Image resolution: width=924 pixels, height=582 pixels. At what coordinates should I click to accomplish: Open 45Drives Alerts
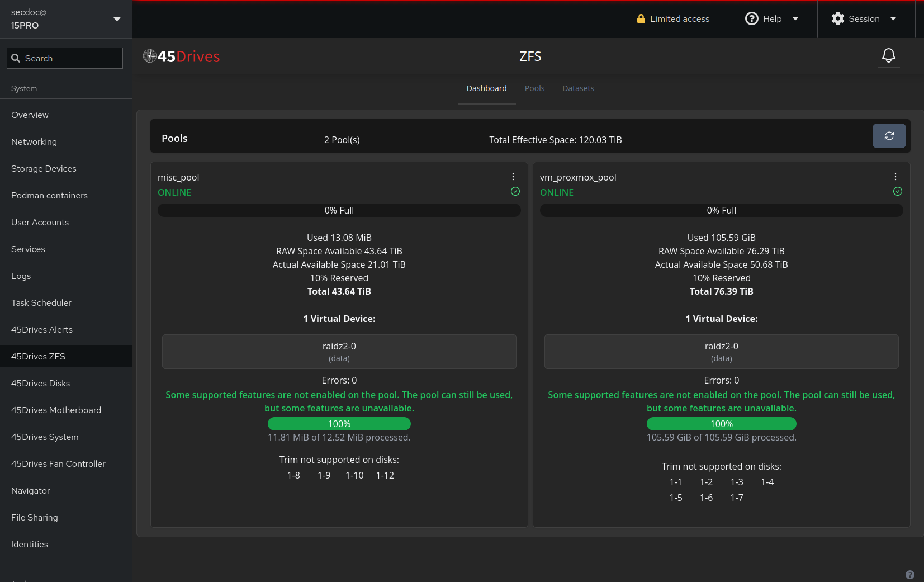tap(66, 329)
